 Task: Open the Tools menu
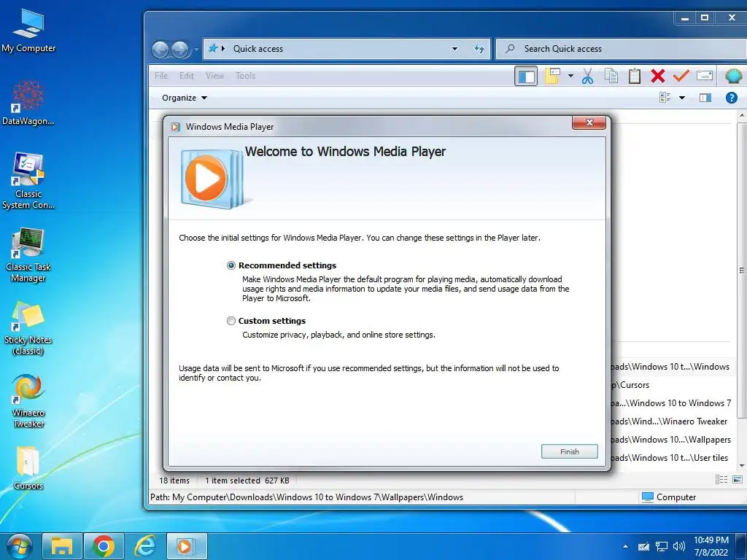(245, 76)
